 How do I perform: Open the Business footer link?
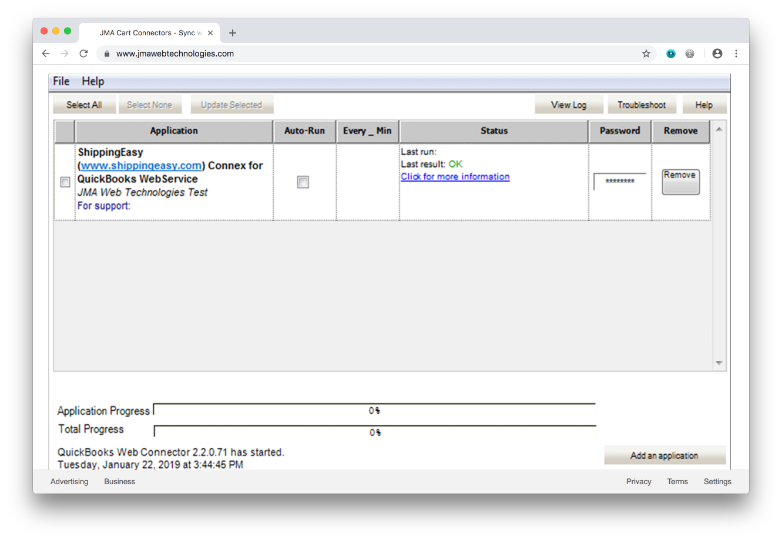click(x=120, y=482)
